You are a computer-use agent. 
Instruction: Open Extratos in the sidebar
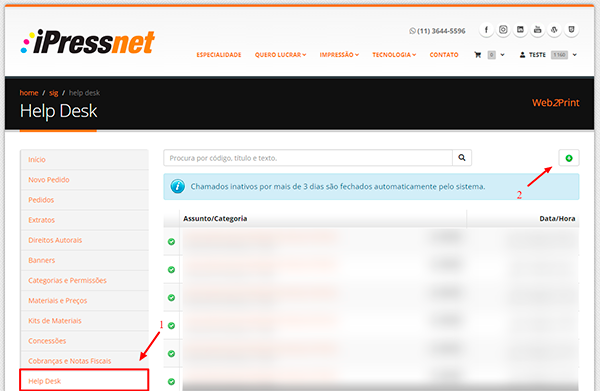click(85, 220)
